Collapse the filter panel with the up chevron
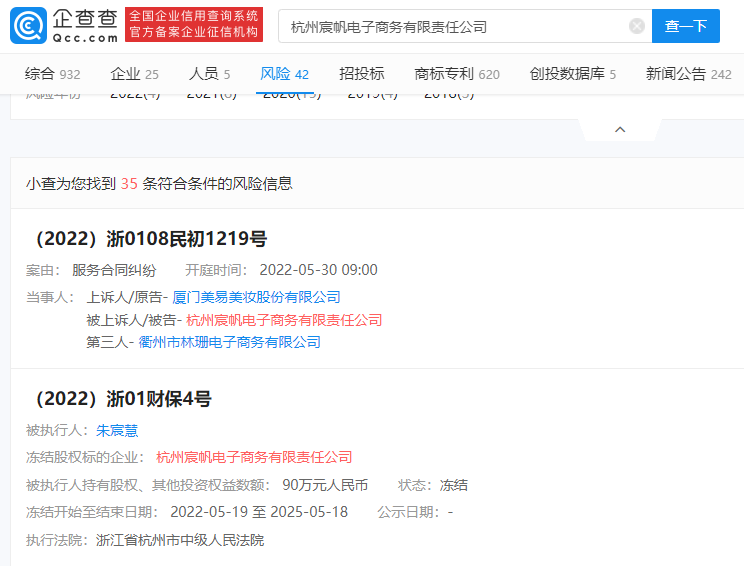The image size is (744, 566). point(620,130)
